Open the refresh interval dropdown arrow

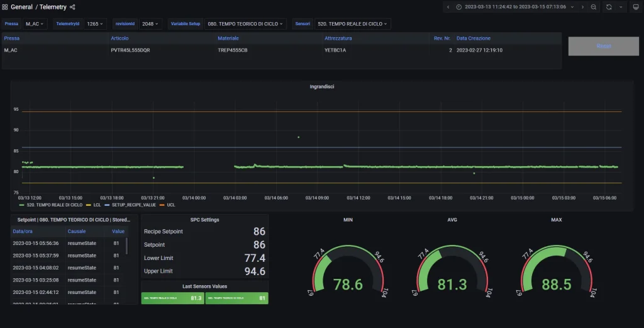click(x=621, y=7)
